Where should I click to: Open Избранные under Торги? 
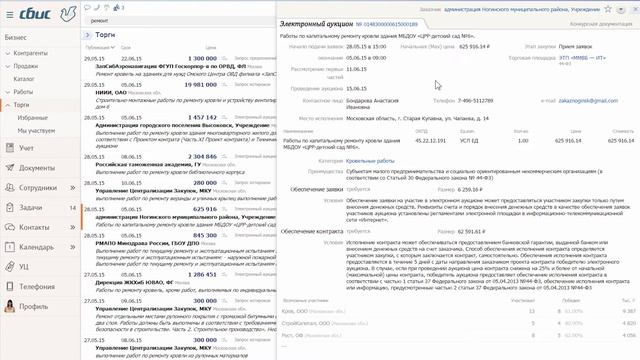pyautogui.click(x=33, y=118)
